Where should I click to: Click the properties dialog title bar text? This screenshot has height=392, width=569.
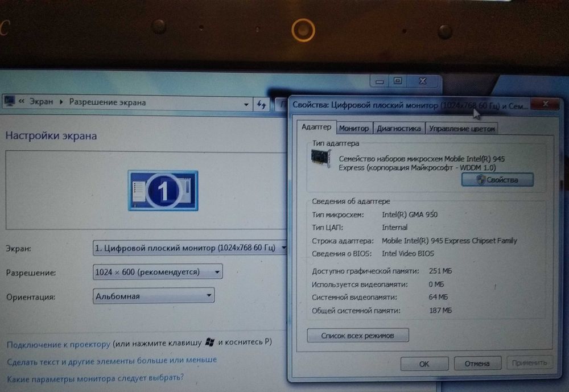pyautogui.click(x=410, y=105)
